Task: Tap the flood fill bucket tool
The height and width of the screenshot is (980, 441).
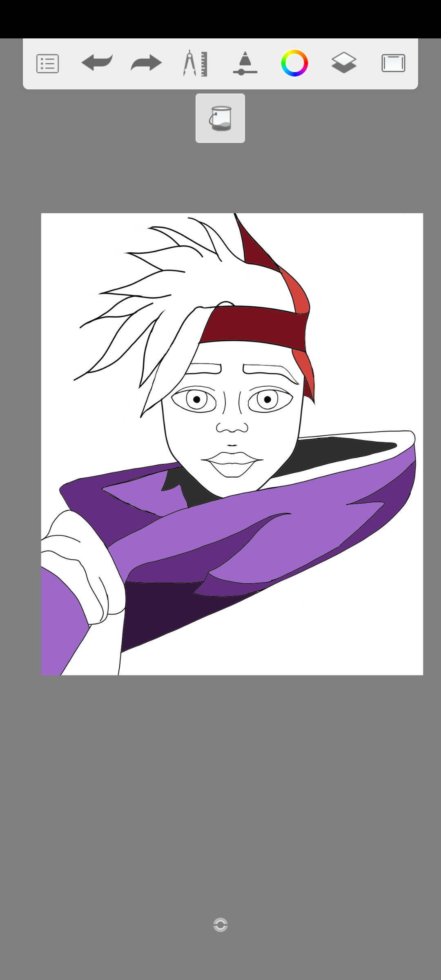Action: click(x=220, y=118)
